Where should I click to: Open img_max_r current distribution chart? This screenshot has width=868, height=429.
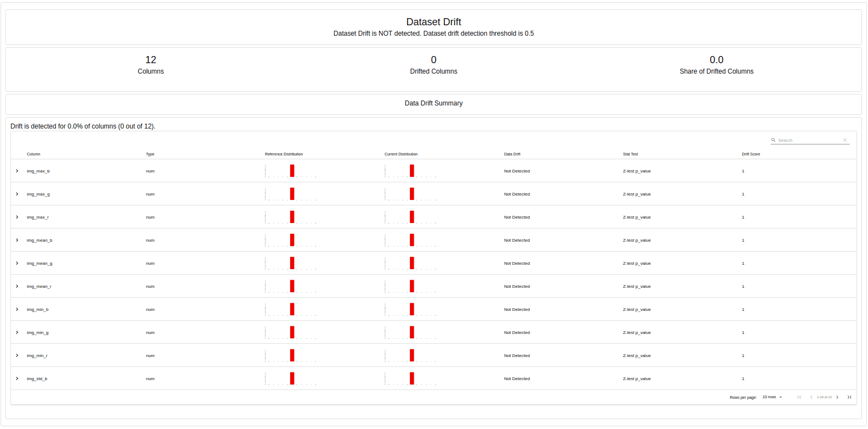[410, 217]
